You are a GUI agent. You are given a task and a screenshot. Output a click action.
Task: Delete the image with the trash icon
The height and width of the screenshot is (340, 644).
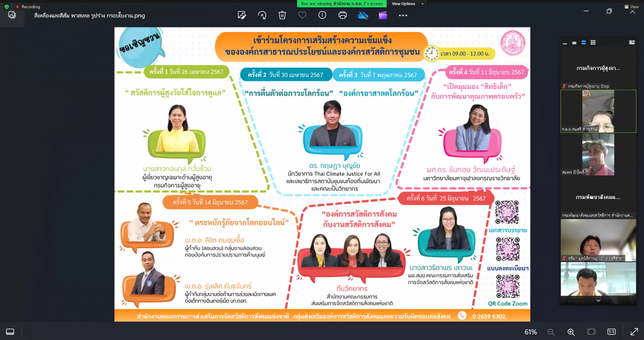tap(282, 15)
